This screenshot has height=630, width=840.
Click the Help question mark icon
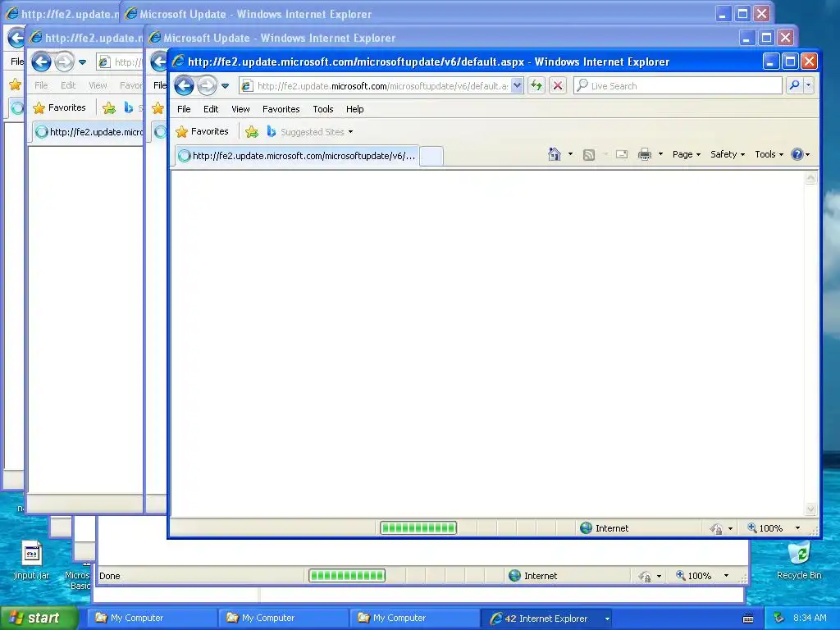[797, 155]
